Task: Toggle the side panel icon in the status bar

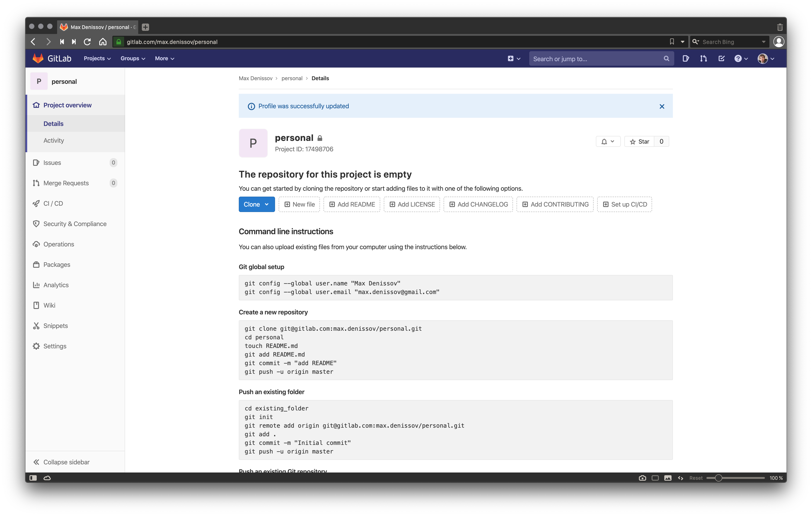Action: (33, 478)
